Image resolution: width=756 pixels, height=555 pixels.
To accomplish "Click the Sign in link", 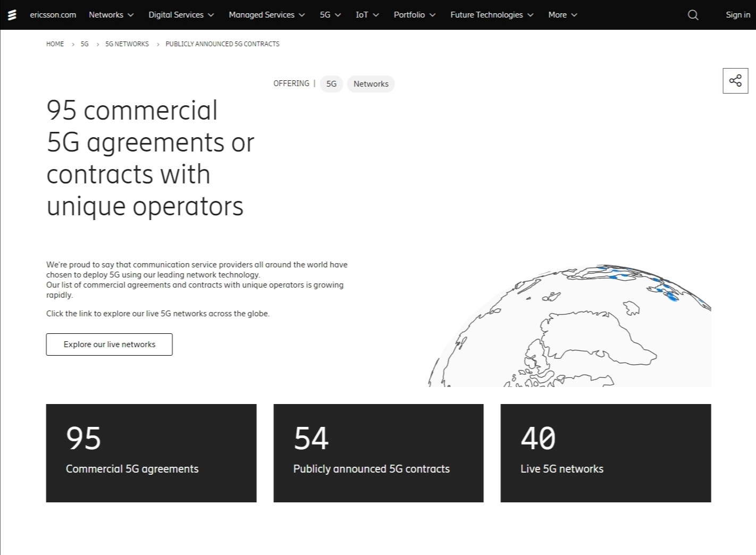I will (x=737, y=15).
